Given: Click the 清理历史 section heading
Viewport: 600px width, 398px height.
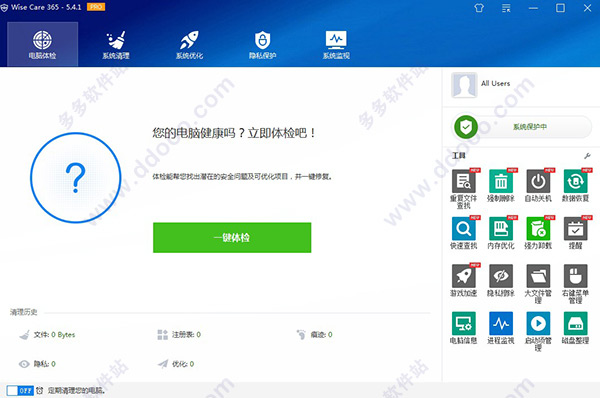Looking at the screenshot, I should pyautogui.click(x=24, y=312).
